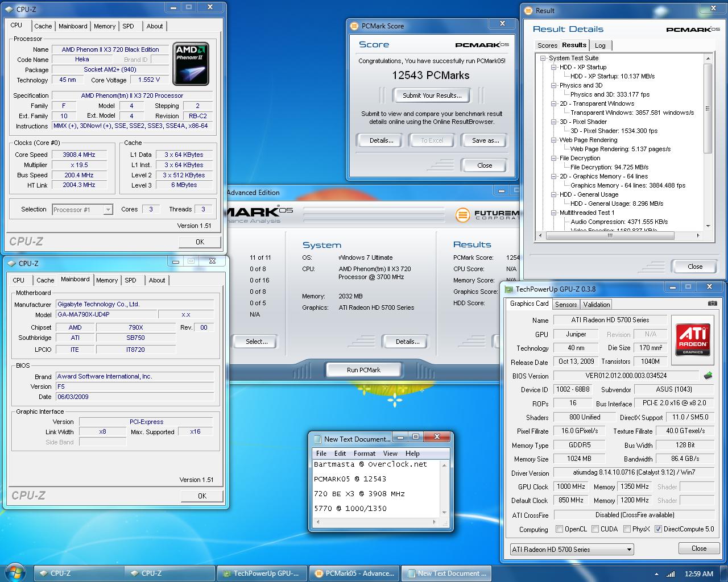The image size is (728, 582).
Task: Click Notepad line 'PCMARK05 @ 12543'
Action: point(350,479)
